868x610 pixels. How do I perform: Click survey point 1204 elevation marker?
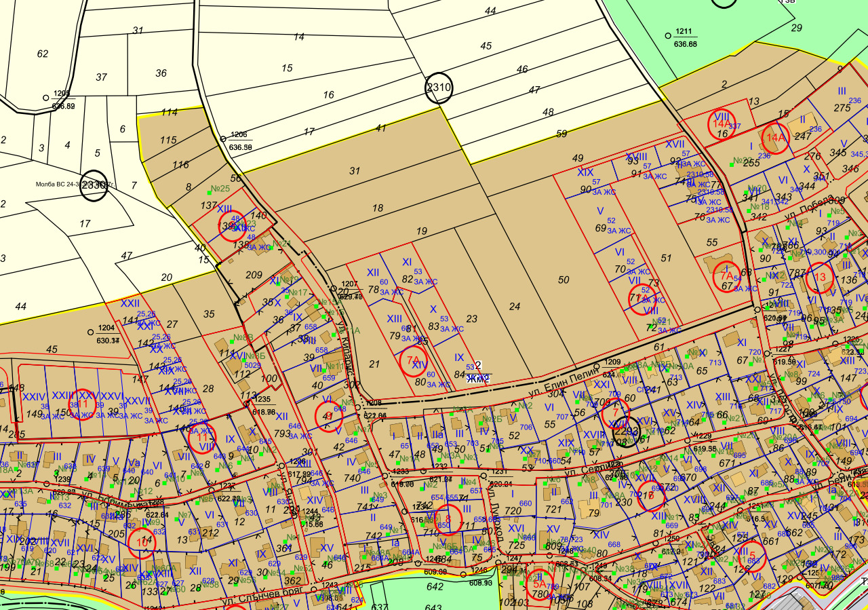pyautogui.click(x=91, y=332)
